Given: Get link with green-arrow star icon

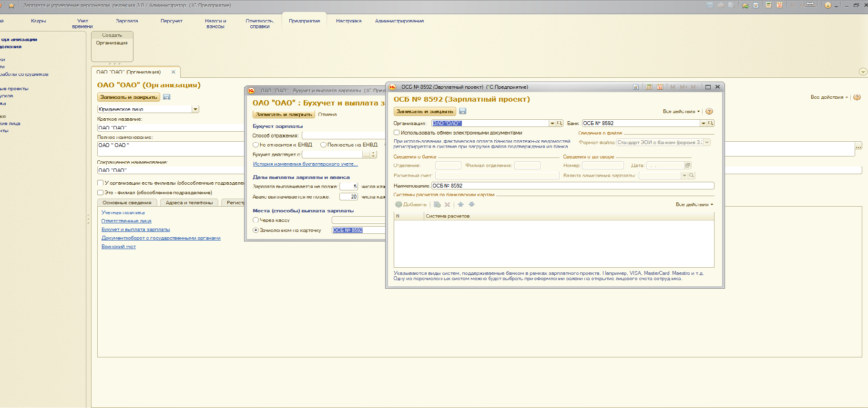Looking at the screenshot, I should pos(745,5).
